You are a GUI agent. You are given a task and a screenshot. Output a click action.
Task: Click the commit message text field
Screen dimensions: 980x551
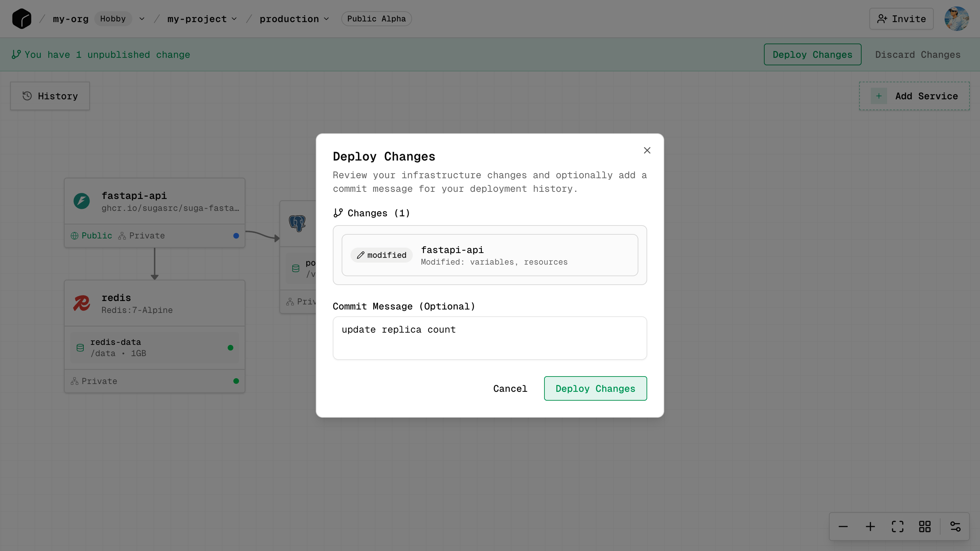(x=490, y=338)
